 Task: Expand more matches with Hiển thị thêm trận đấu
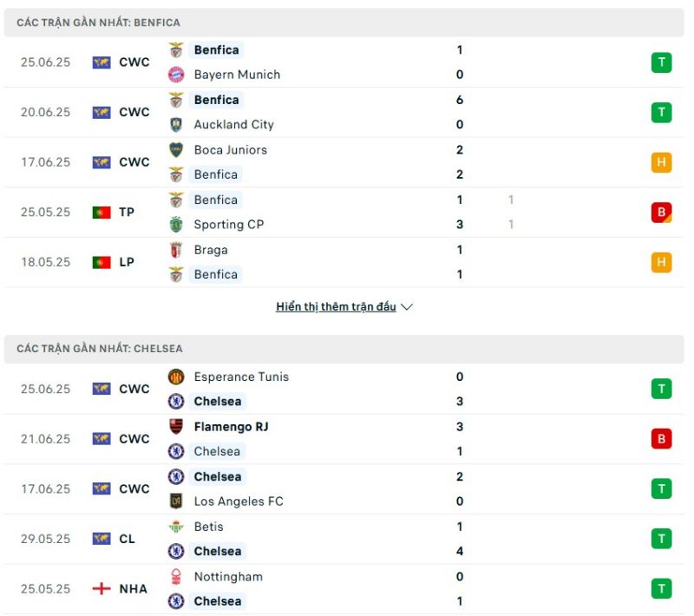(336, 306)
